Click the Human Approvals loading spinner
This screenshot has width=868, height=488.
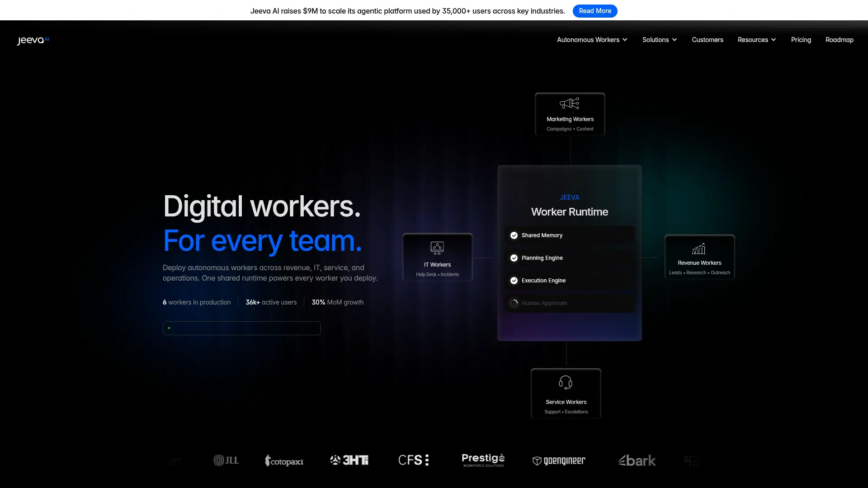pos(514,303)
